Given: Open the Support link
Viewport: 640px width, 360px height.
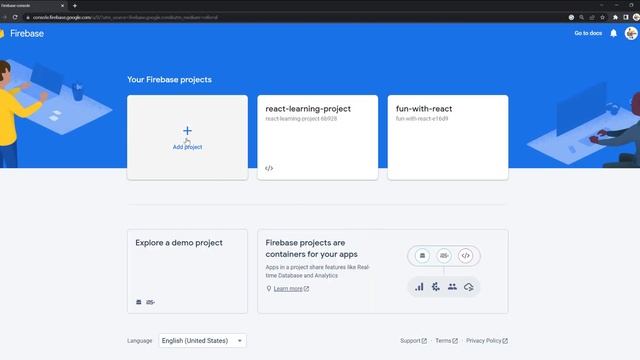Looking at the screenshot, I should [x=413, y=340].
